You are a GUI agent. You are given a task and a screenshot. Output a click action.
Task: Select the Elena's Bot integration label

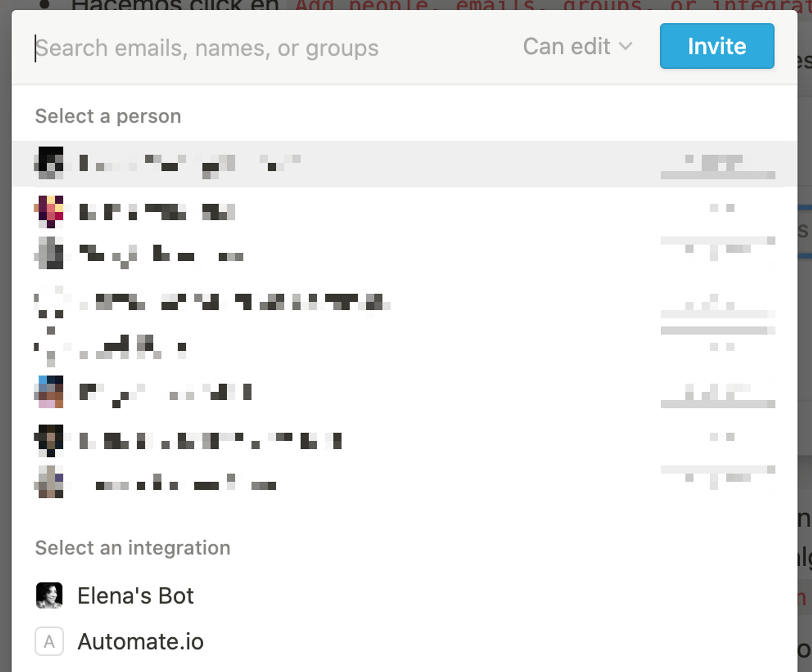pos(135,596)
